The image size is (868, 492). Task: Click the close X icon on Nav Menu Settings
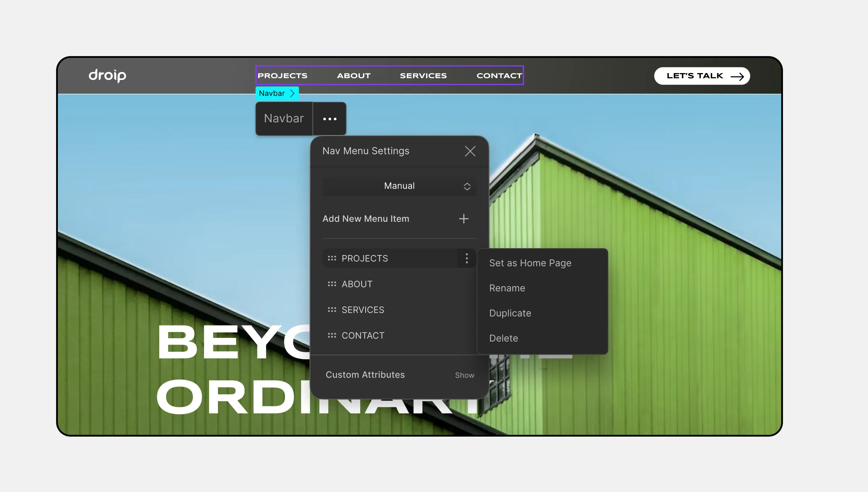tap(470, 151)
